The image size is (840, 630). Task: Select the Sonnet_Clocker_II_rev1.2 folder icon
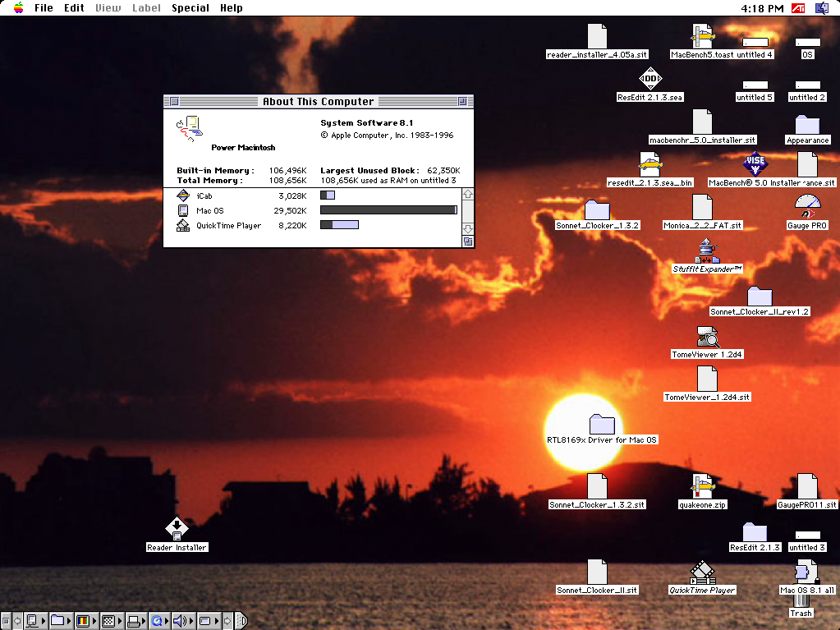pos(760,297)
